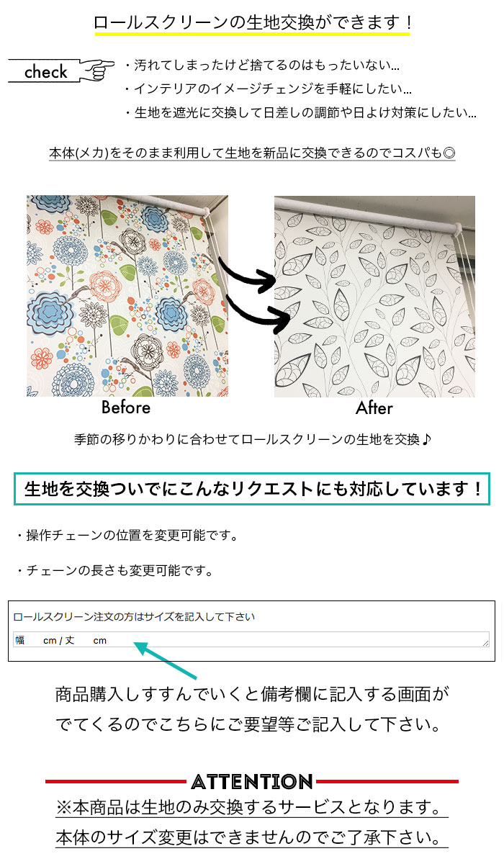Click the ロールスクリーン注文の方はサイズを記入 label
Screen dimensions: 504x864
click(x=134, y=617)
